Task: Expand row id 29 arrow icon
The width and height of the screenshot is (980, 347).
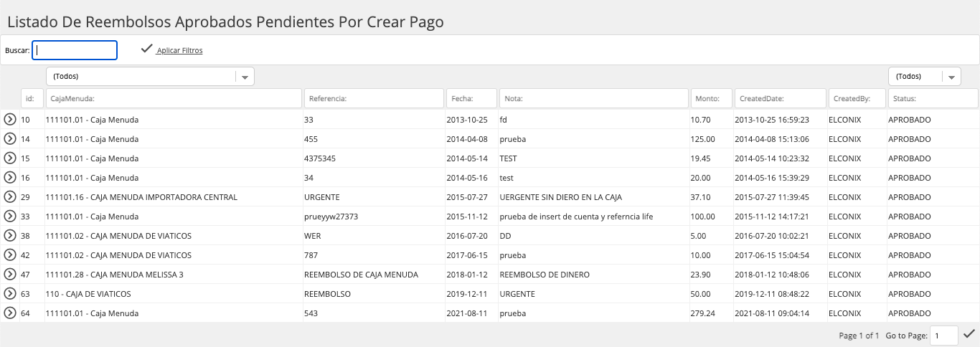Action: click(10, 197)
